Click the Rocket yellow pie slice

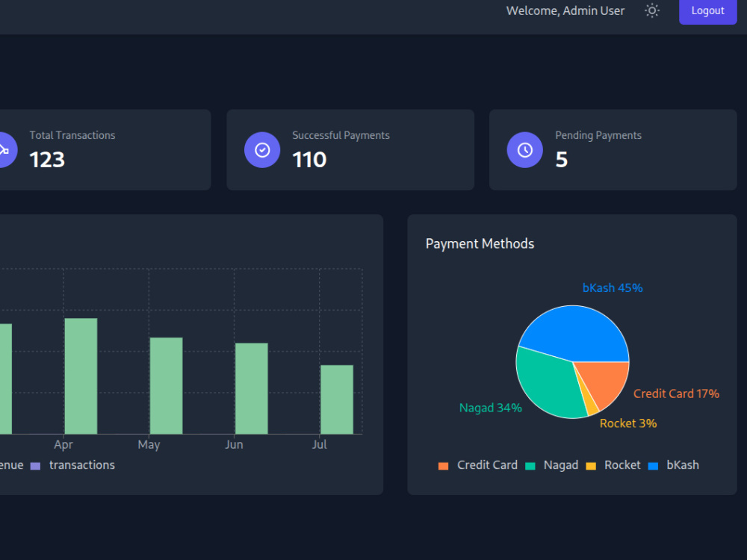(x=590, y=402)
